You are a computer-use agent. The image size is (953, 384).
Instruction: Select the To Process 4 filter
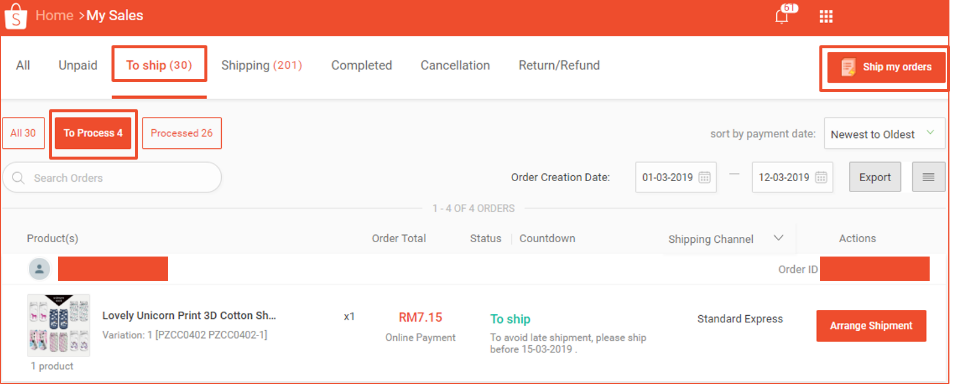point(93,133)
